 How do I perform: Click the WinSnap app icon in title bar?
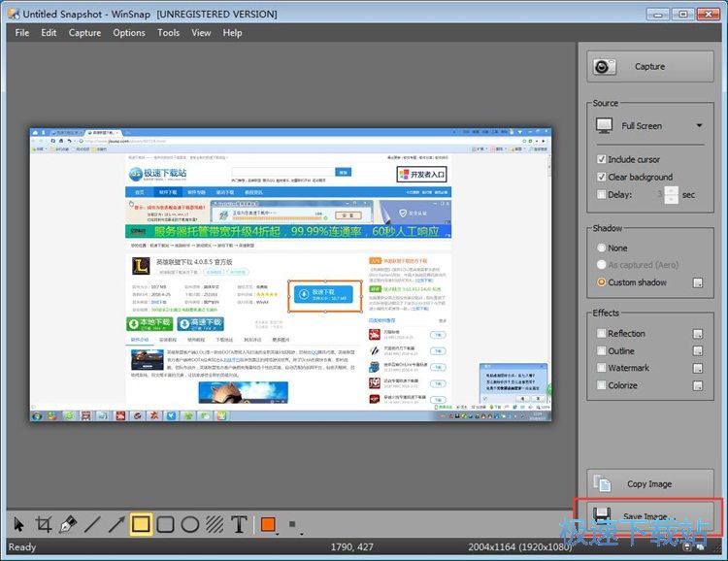point(14,14)
